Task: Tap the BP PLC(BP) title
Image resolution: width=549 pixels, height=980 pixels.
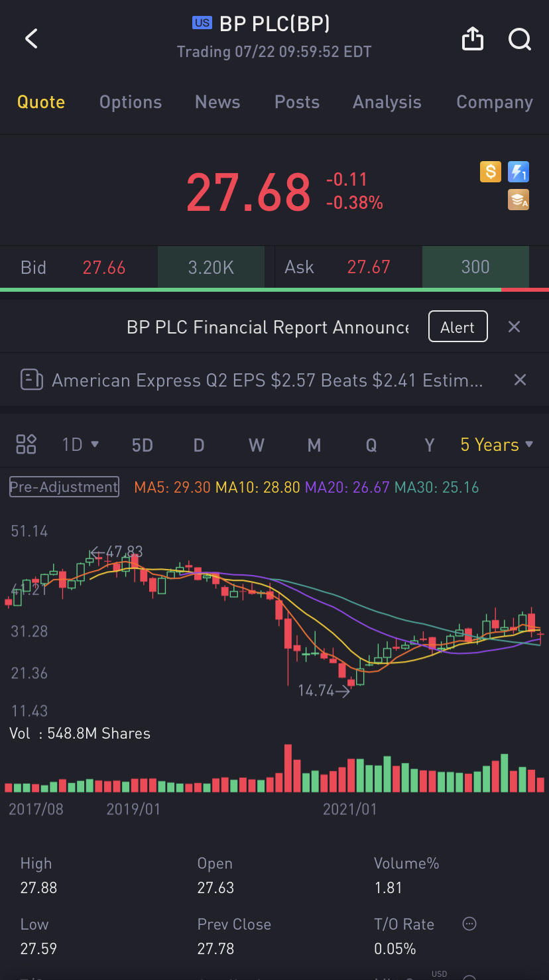Action: (274, 24)
